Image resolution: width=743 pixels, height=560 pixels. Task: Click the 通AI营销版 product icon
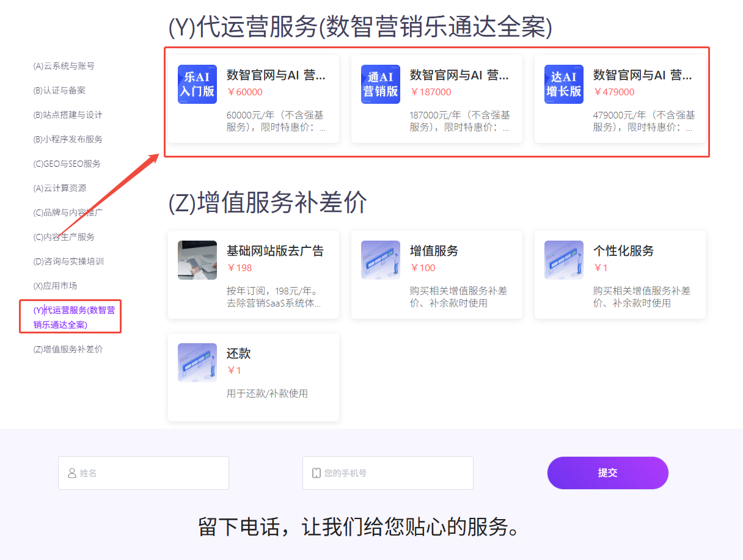[x=380, y=84]
